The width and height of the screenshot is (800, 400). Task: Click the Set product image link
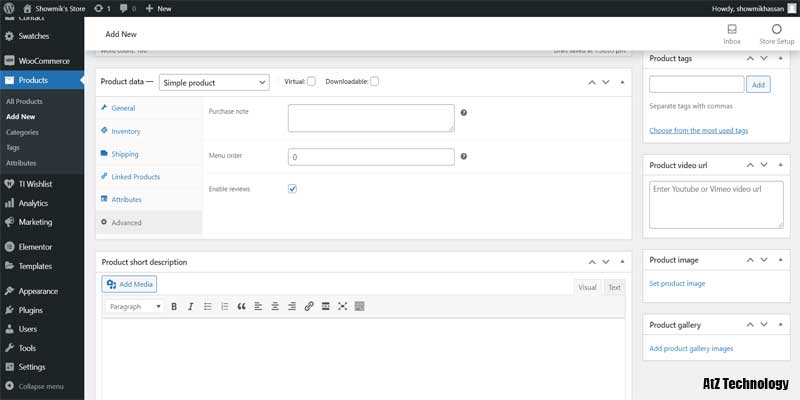677,283
